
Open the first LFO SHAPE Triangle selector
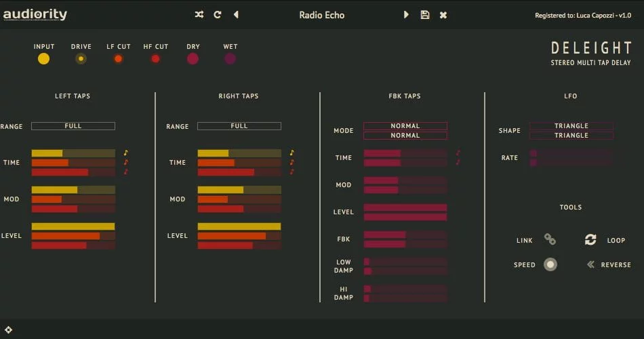coord(571,125)
